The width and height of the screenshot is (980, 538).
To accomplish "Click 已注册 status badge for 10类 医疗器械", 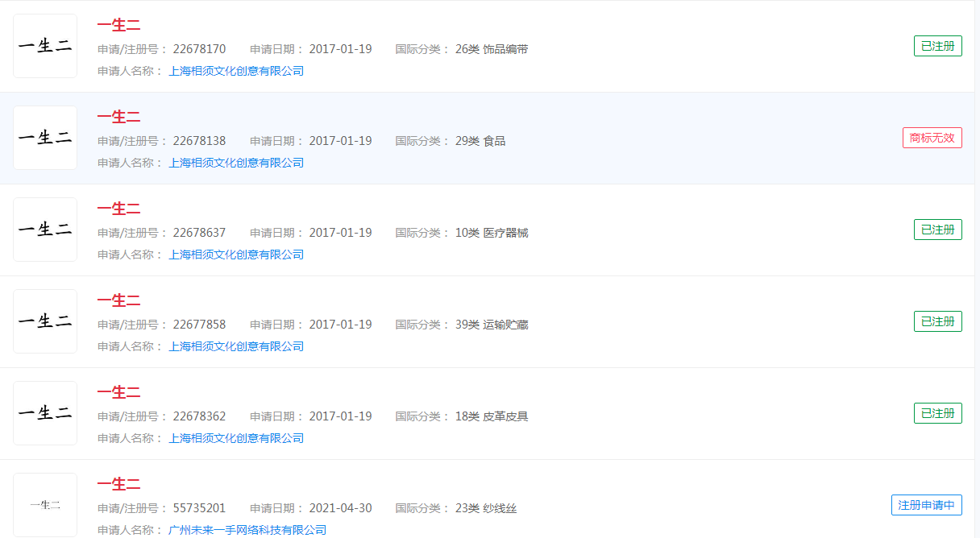I will click(x=937, y=230).
